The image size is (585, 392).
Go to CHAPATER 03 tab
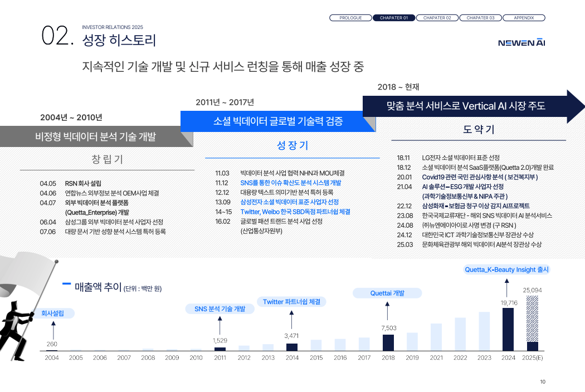(480, 18)
